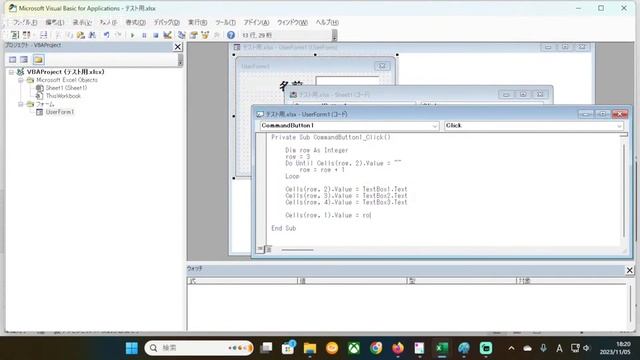Click the Cut toolbar icon
640x360 pixels.
(58, 35)
